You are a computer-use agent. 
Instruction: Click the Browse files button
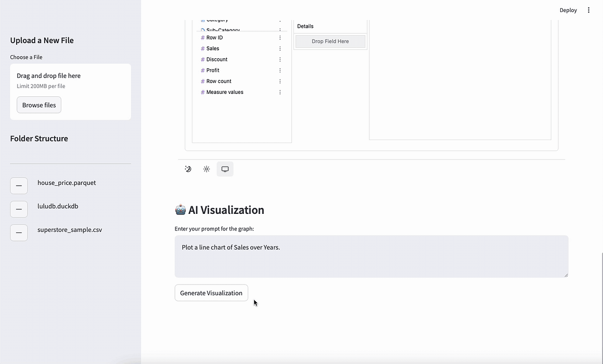39,104
